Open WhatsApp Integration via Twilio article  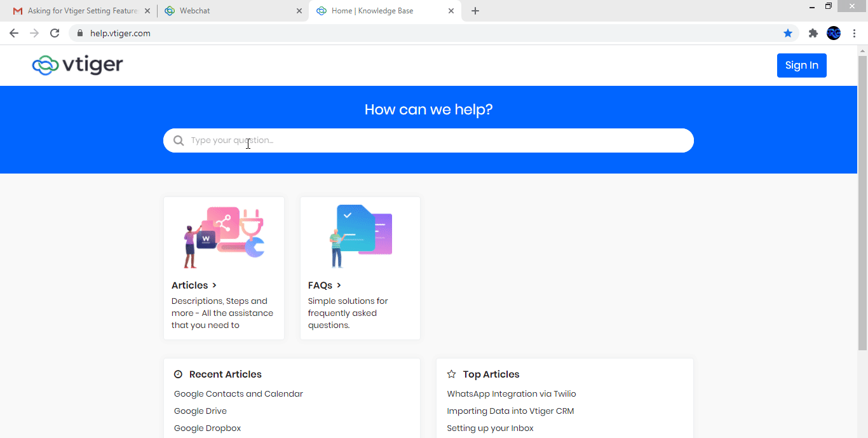coord(511,394)
